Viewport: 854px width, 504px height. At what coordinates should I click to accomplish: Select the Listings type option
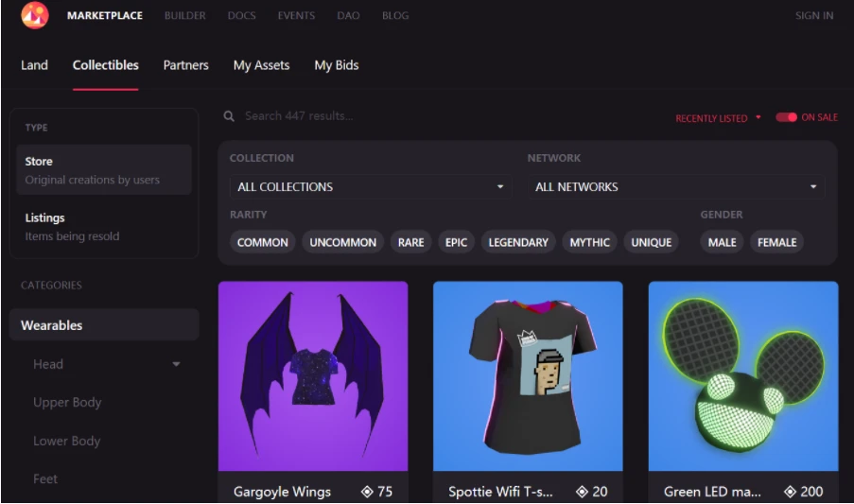103,226
